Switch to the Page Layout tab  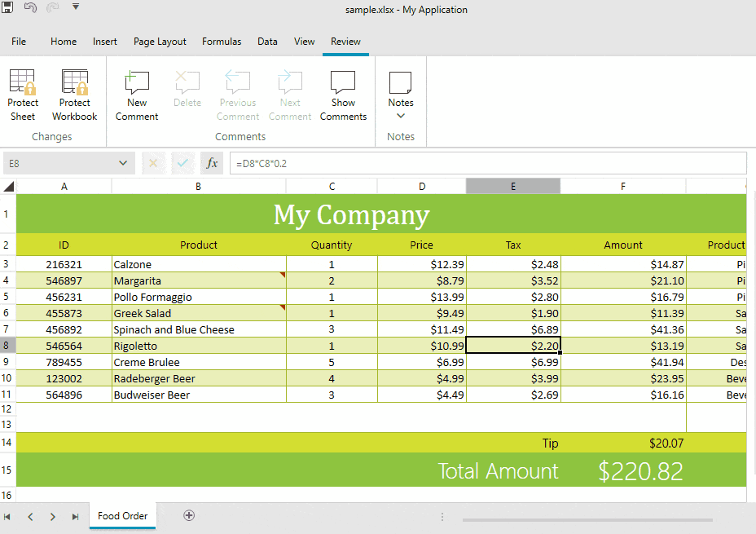coord(160,42)
